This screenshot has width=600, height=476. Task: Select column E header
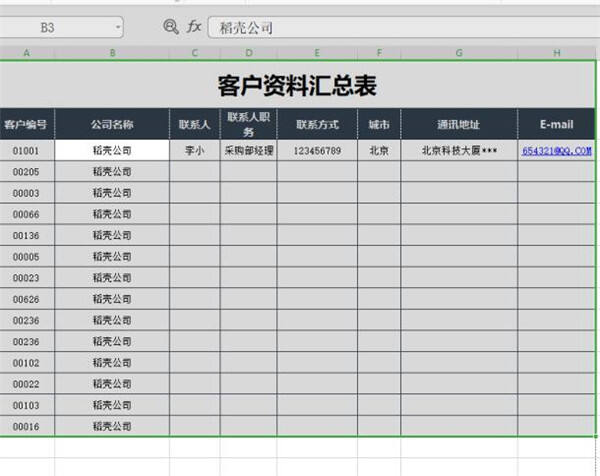[x=317, y=53]
